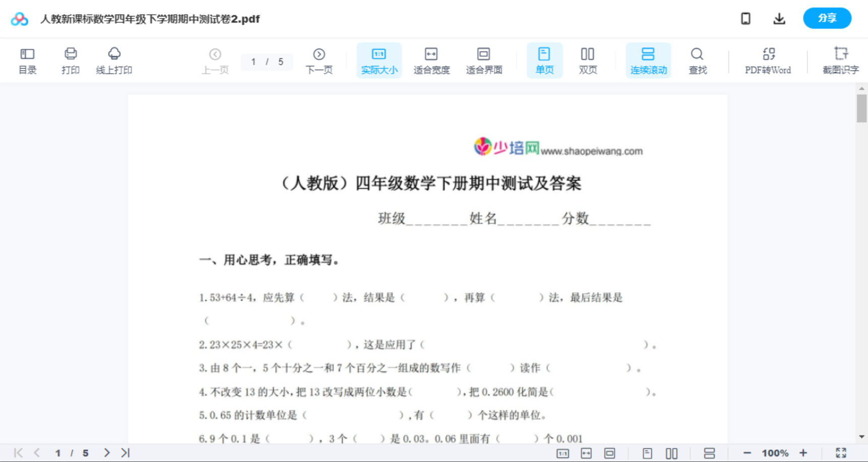Open the mobile phone view icon
868x462 pixels.
point(746,18)
